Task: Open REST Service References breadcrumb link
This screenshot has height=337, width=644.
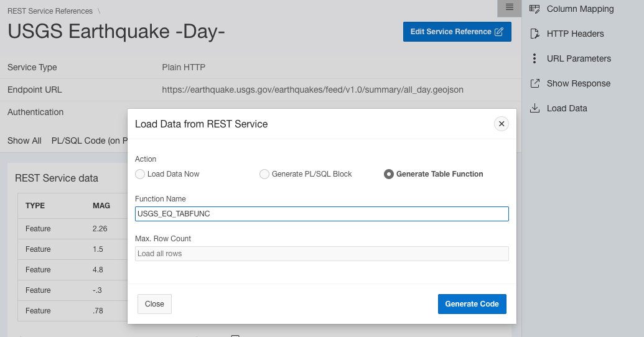Action: 50,11
